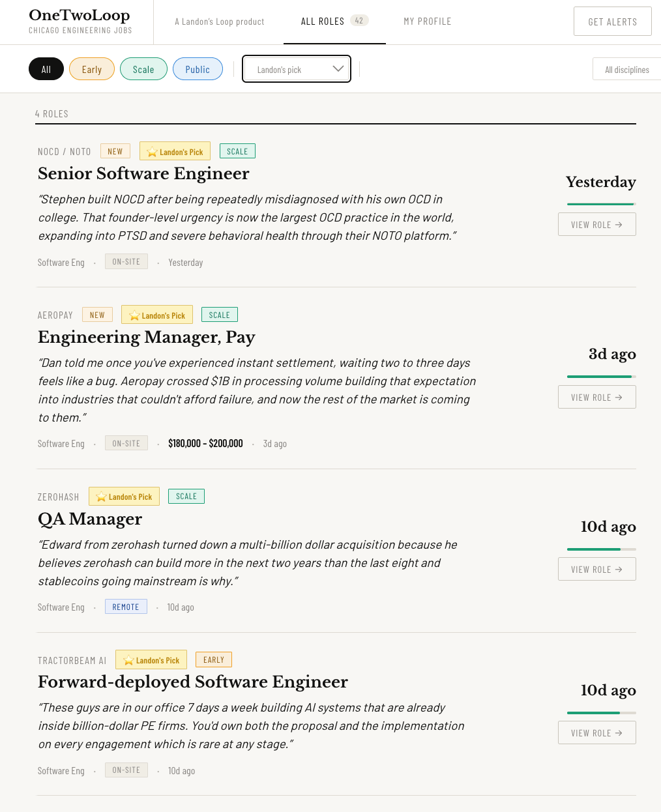661x812 pixels.
Task: Click star icon on Tractorbeam AI Landon's Pick badge
Action: click(x=128, y=660)
